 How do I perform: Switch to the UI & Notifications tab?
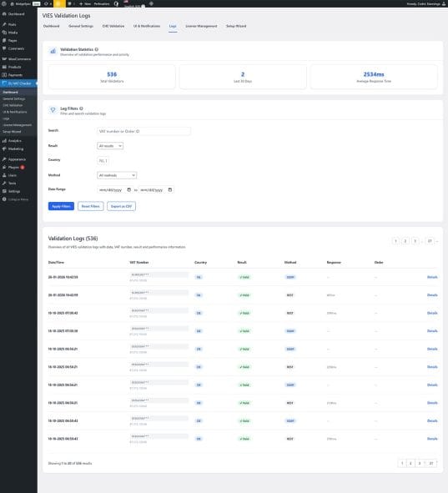[147, 26]
